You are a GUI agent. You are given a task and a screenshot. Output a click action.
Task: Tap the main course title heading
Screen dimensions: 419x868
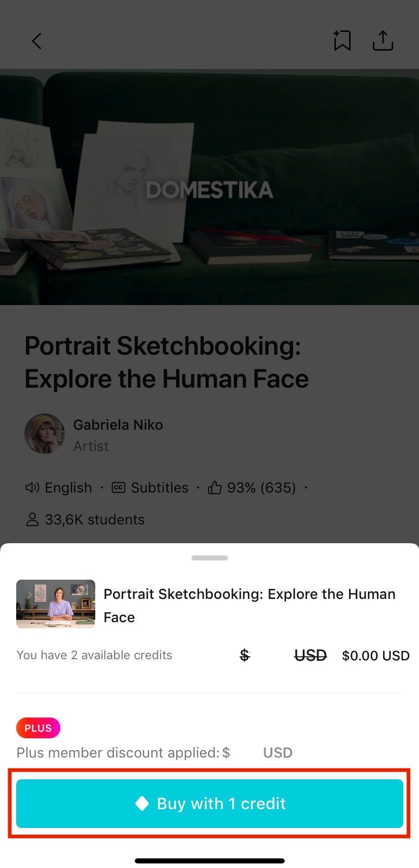167,362
